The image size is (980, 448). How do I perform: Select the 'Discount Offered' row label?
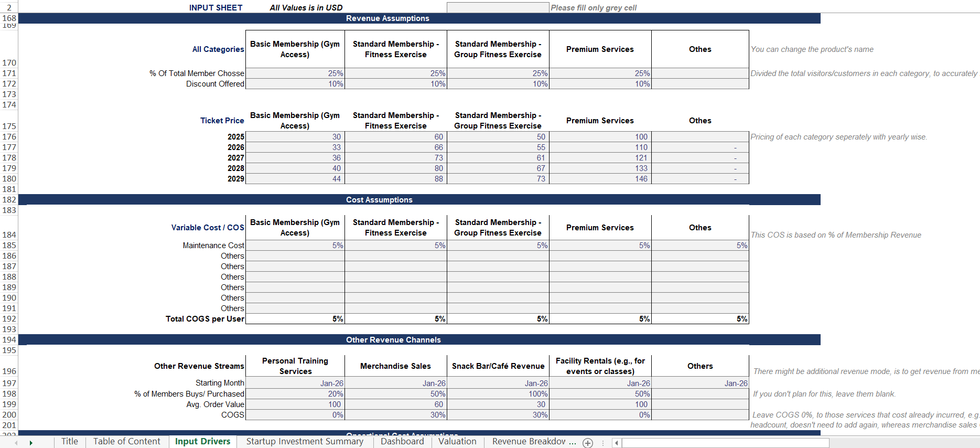click(215, 84)
